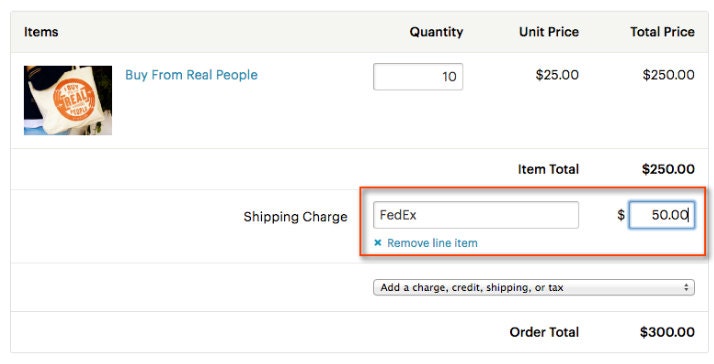Click the $25.00 unit price value
The width and height of the screenshot is (714, 364).
tap(557, 75)
